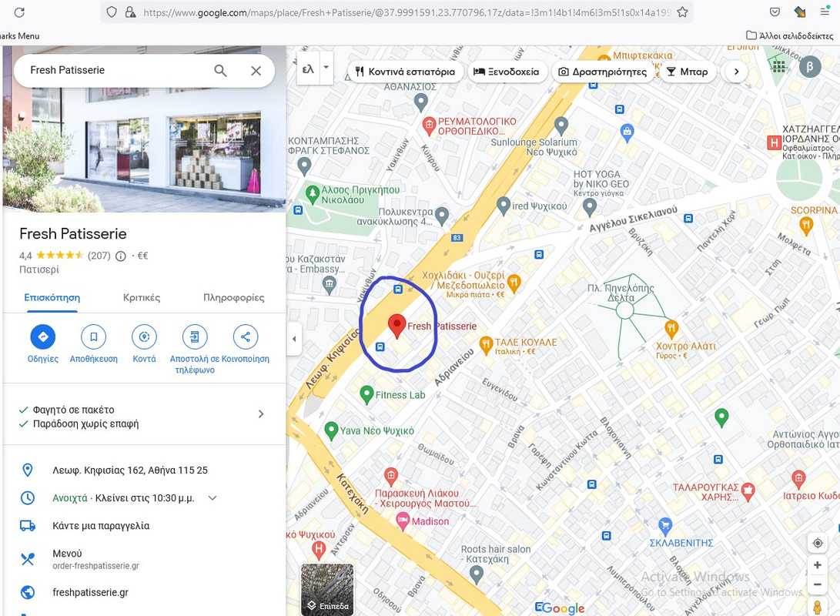Image resolution: width=840 pixels, height=616 pixels.
Task: Expand the opening hours chevron
Action: (213, 498)
